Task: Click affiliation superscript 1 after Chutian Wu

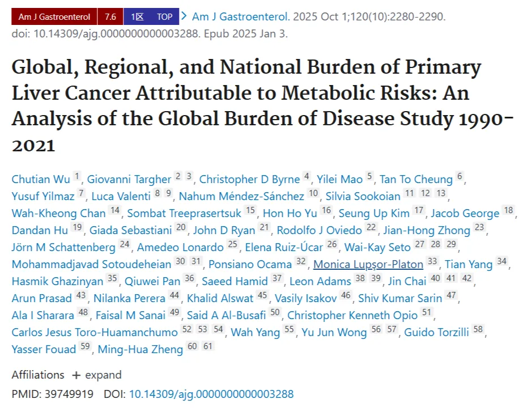Action: point(77,176)
